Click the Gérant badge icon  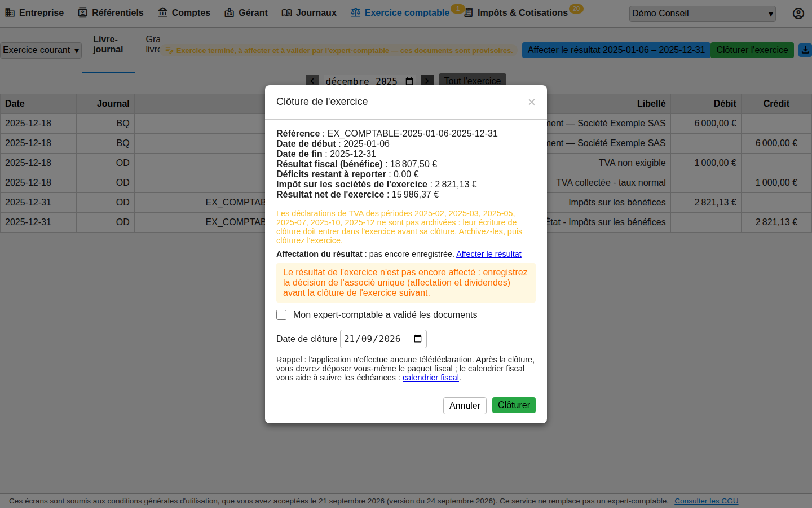click(230, 12)
